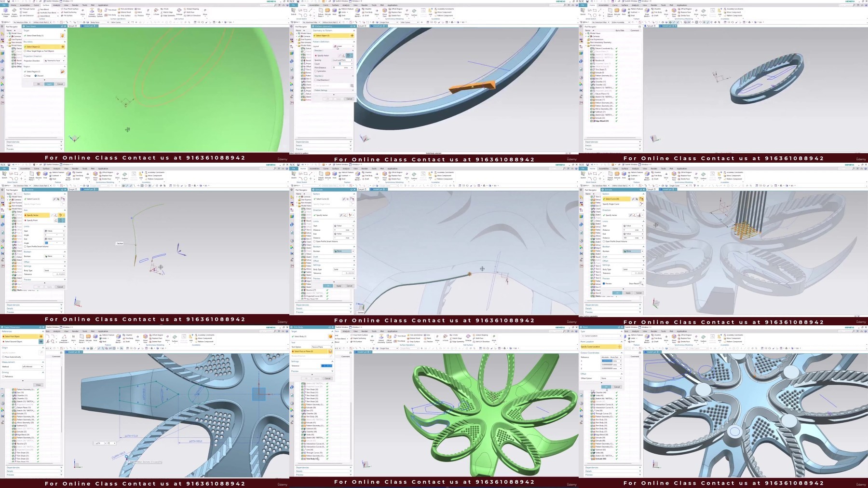Click Select First Object icon in Rapid Dimension dialog
The width and height of the screenshot is (868, 488).
pyautogui.click(x=41, y=336)
